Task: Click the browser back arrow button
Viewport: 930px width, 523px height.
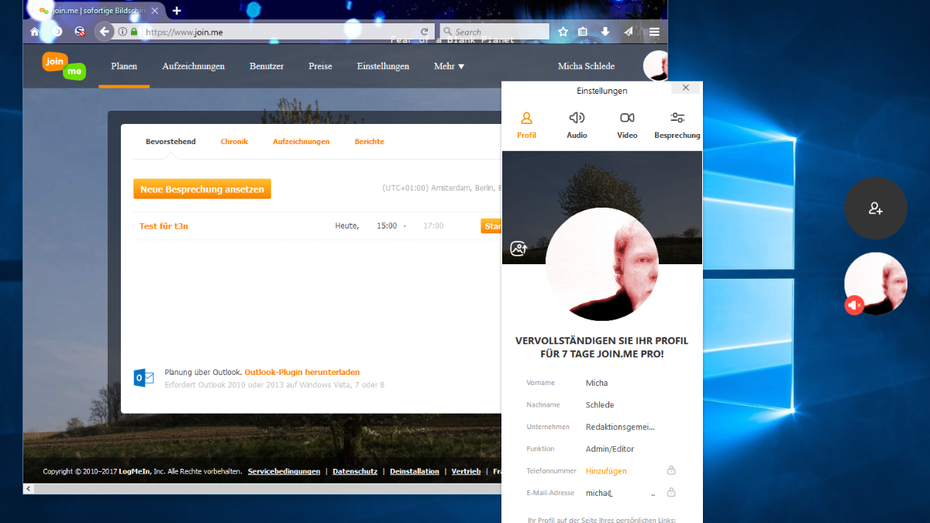Action: [x=104, y=31]
